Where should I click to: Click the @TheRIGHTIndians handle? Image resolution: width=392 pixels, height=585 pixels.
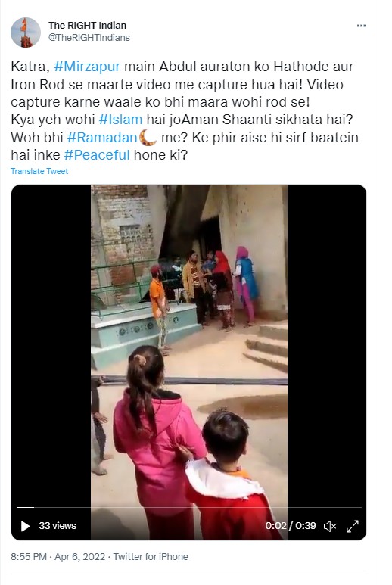(x=89, y=38)
